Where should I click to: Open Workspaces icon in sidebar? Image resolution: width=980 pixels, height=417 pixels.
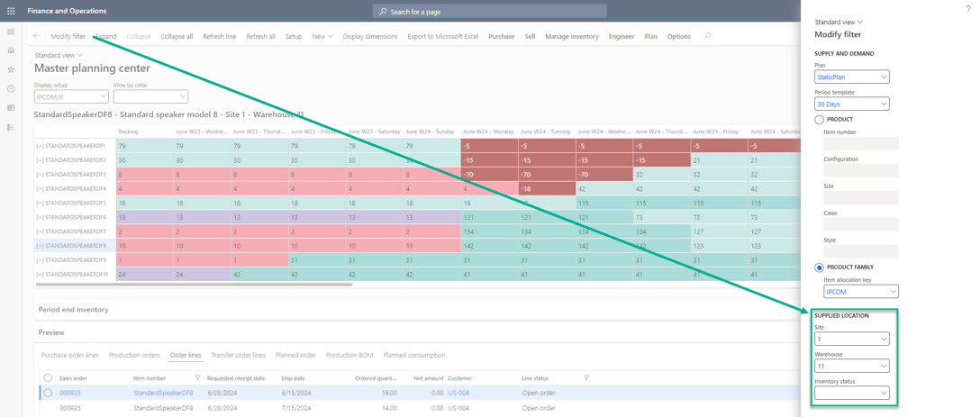pos(11,107)
